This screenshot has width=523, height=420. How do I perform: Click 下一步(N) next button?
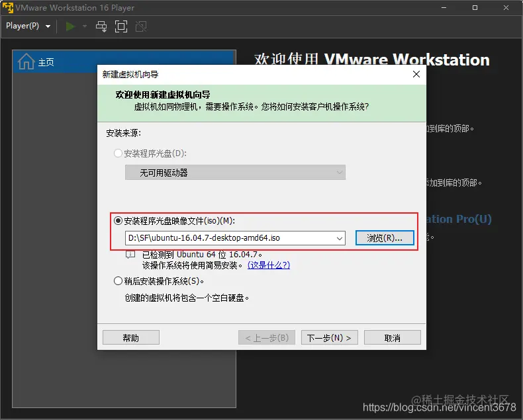[330, 338]
